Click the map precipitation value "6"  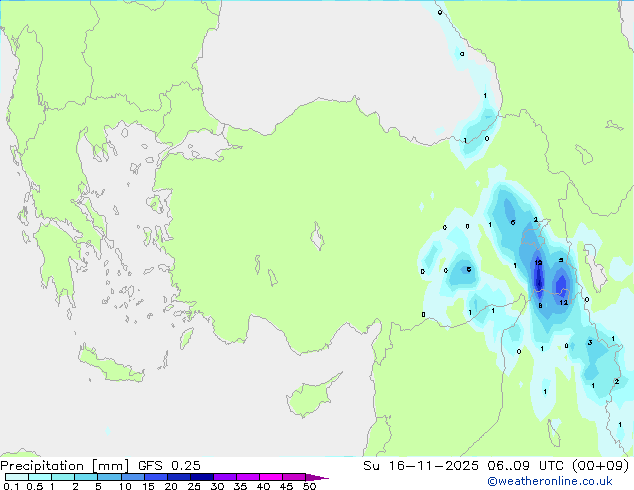click(x=513, y=222)
